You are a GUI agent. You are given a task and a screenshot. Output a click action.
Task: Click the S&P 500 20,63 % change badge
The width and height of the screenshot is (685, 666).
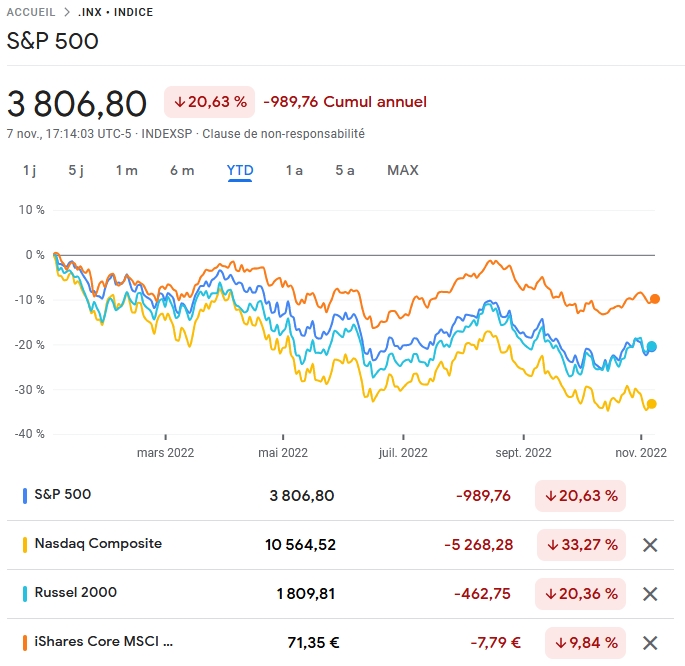click(580, 495)
